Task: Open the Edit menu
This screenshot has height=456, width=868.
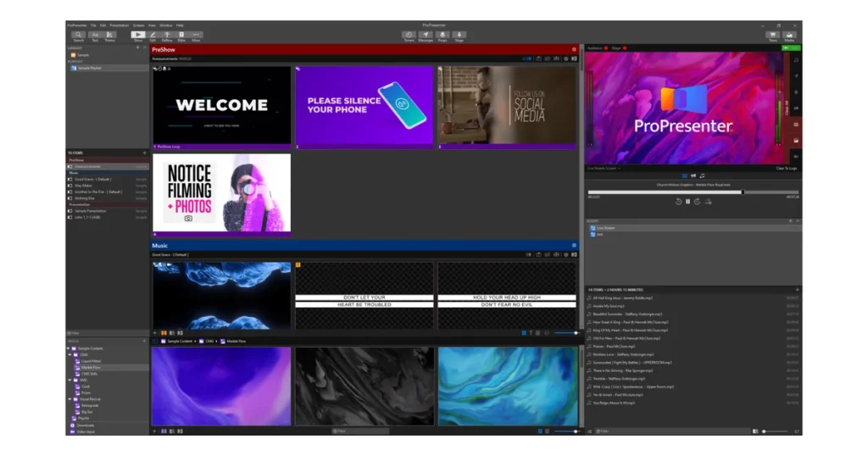Action: point(103,25)
